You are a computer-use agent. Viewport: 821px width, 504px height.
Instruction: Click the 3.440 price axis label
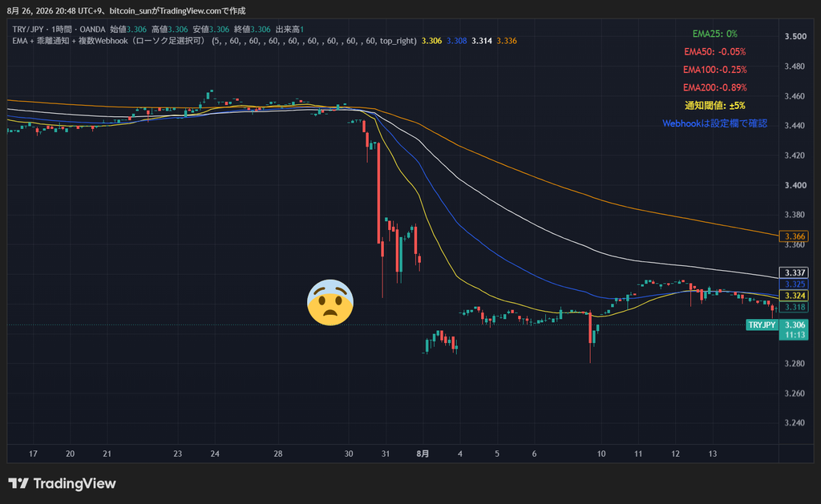[x=795, y=126]
